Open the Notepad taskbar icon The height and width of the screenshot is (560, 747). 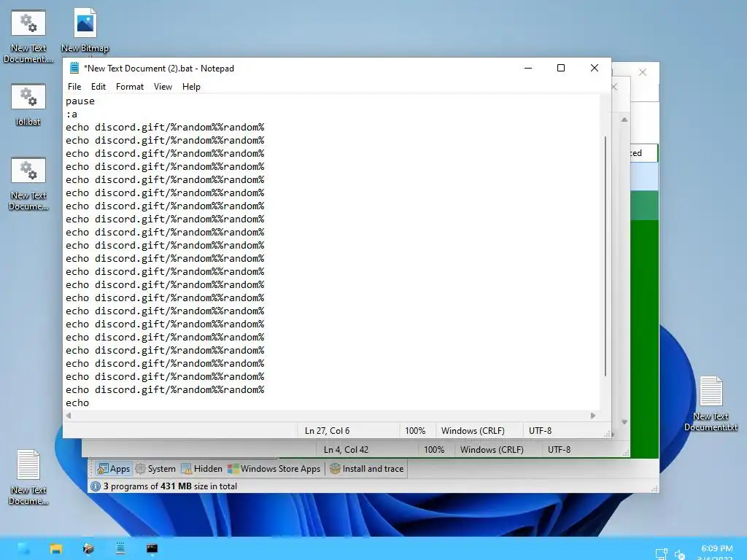pyautogui.click(x=120, y=548)
